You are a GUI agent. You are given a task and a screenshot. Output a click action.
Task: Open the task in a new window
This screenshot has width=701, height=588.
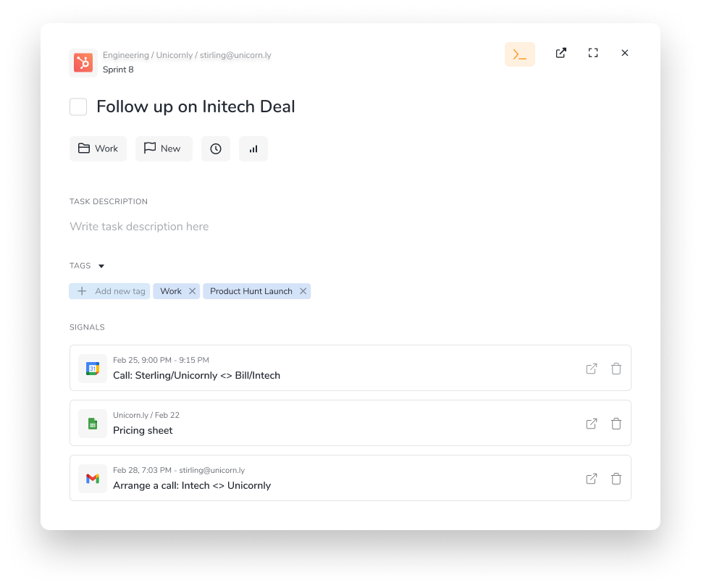click(x=561, y=53)
